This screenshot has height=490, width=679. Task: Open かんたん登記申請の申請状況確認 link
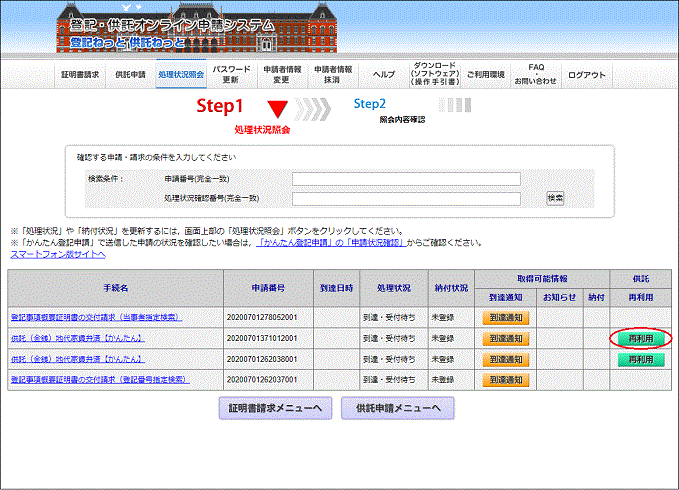331,243
